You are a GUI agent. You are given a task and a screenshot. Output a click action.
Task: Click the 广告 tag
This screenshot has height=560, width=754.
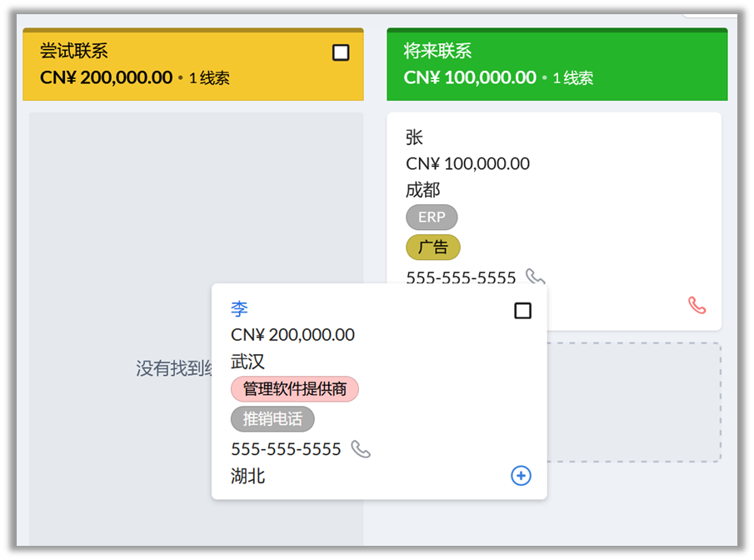point(432,247)
